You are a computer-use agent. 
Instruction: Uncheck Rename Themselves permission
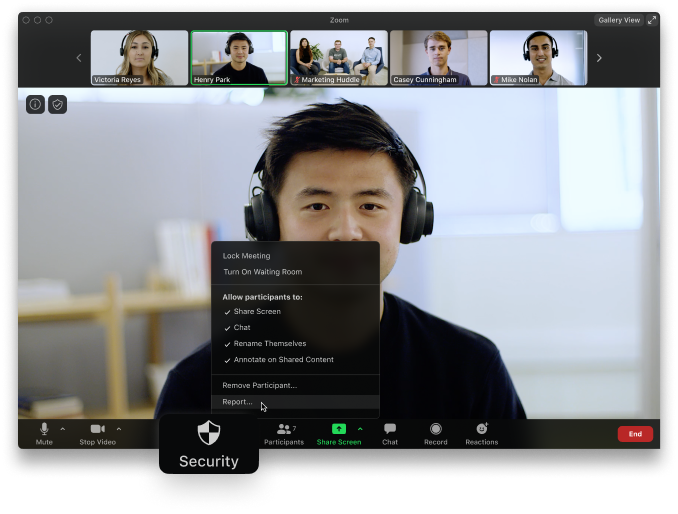295,344
